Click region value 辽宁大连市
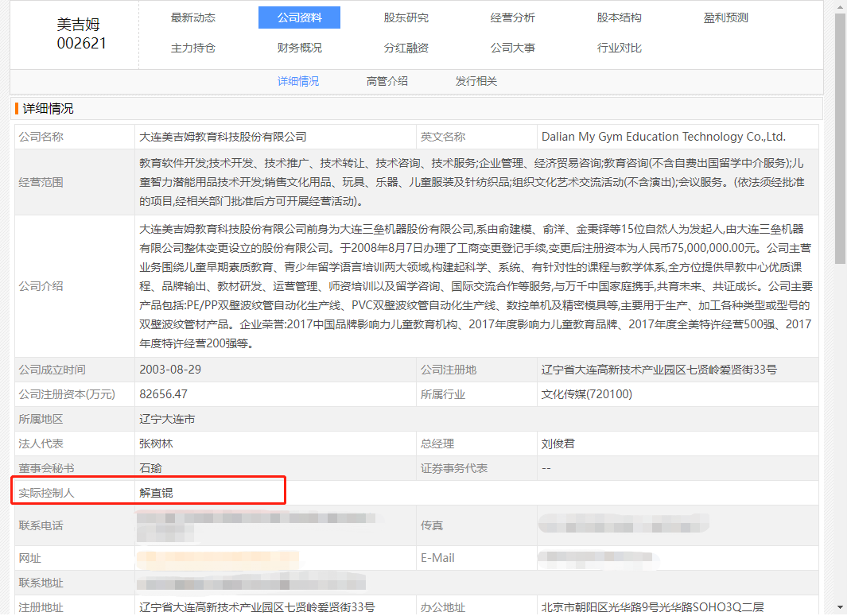This screenshot has width=851, height=616. [166, 419]
